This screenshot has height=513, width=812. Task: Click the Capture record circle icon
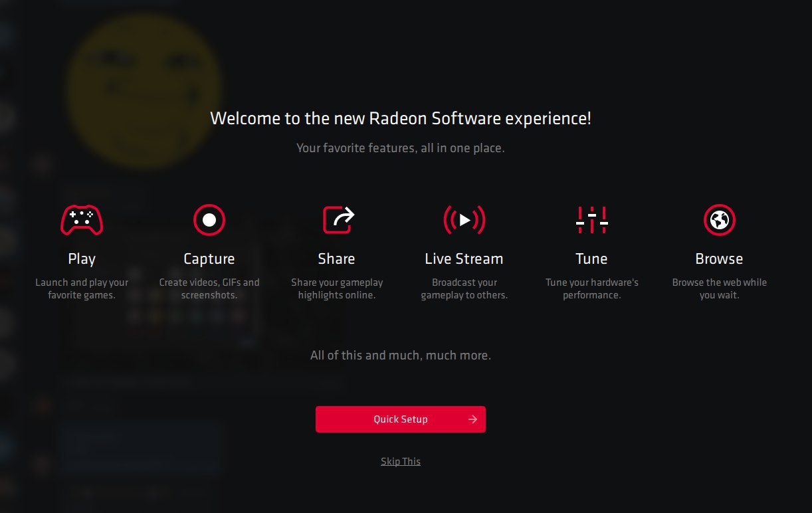tap(209, 220)
